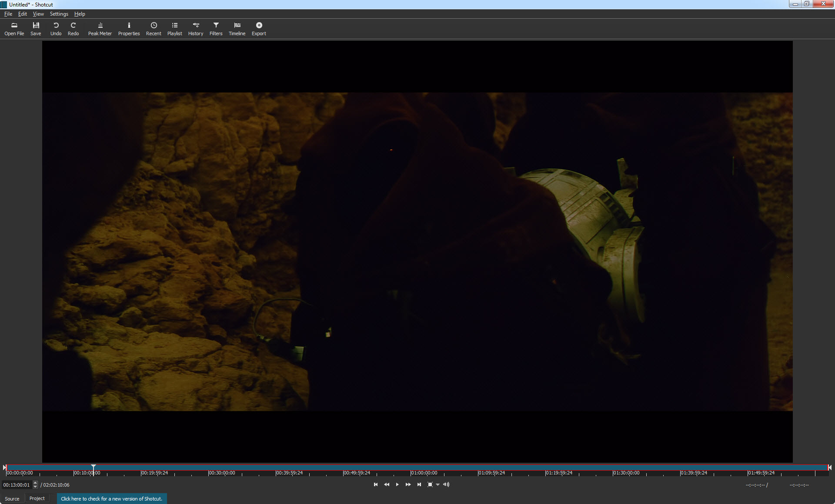Click the current timecode field 00:13:00:01
Image resolution: width=835 pixels, height=504 pixels.
17,485
